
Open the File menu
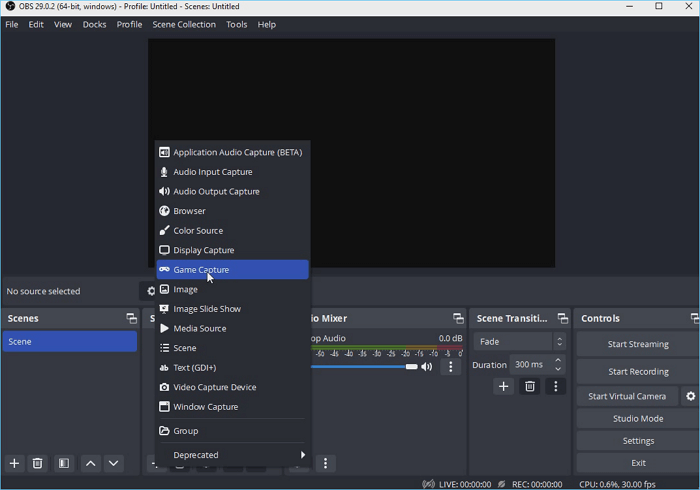click(x=12, y=25)
